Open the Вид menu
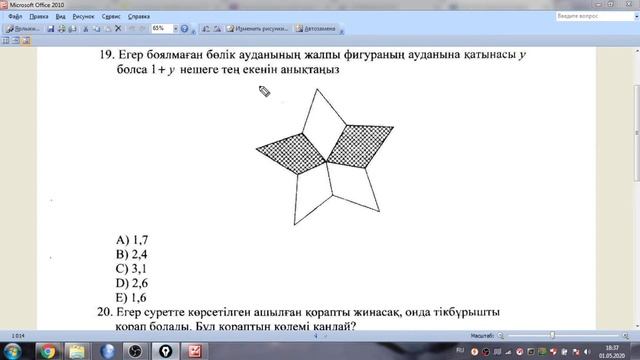 click(x=60, y=16)
